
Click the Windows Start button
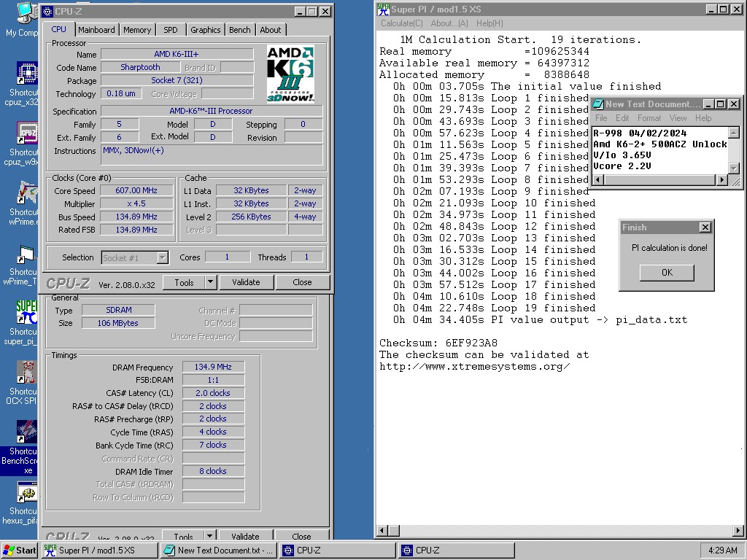(x=19, y=551)
